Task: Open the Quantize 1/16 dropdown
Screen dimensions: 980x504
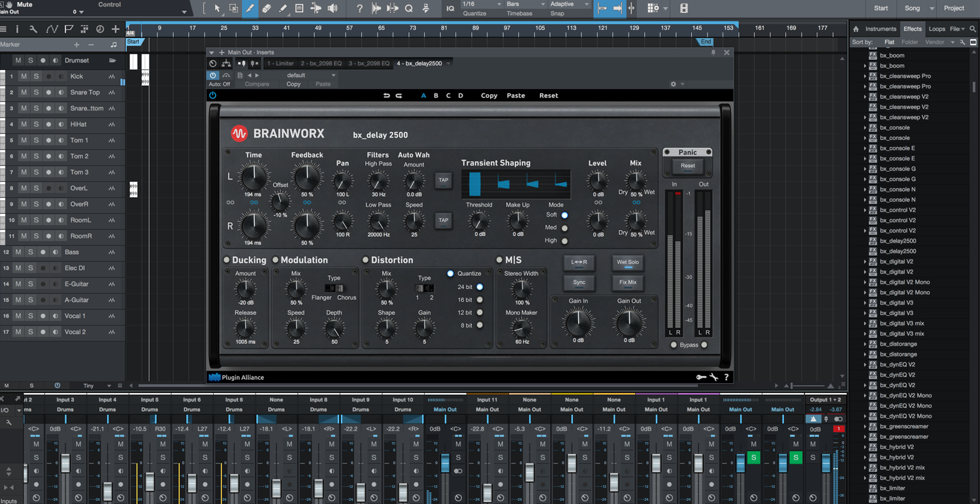Action: click(482, 5)
